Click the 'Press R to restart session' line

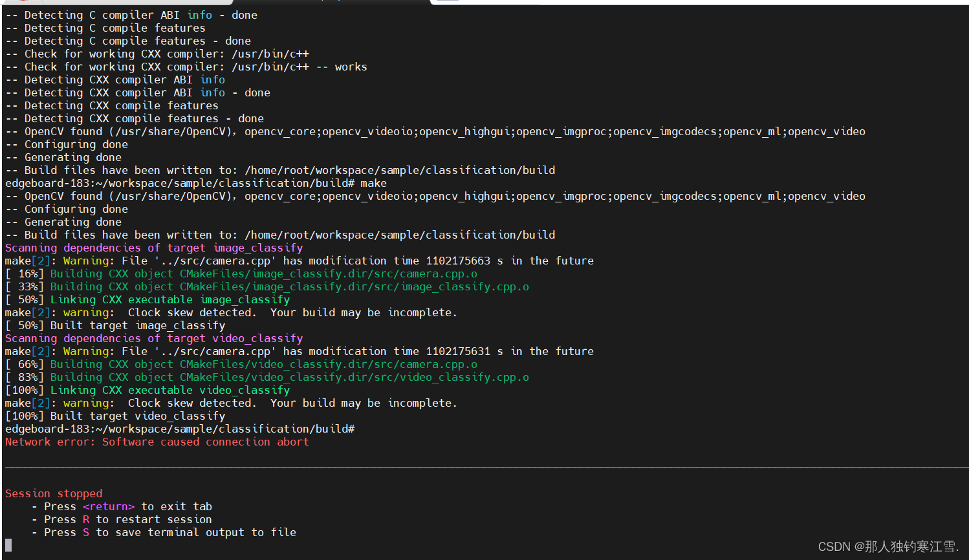coord(122,520)
